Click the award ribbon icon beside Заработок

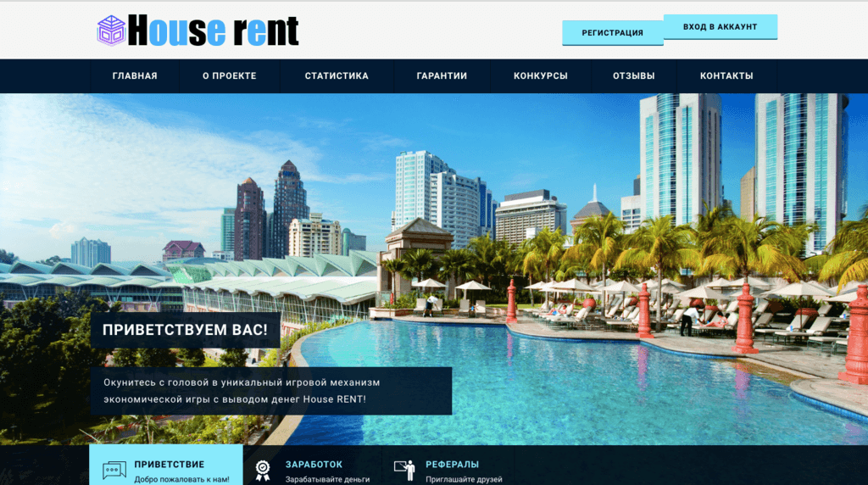[x=263, y=470]
